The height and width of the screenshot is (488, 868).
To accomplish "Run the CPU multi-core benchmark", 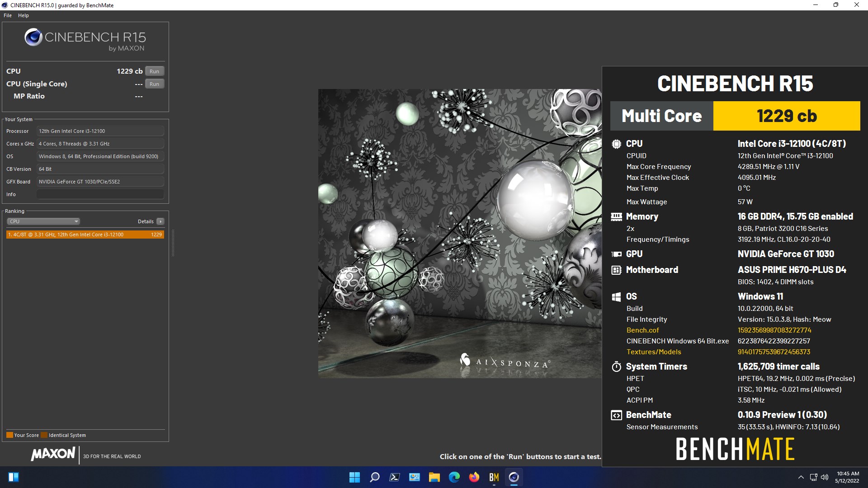I will (155, 71).
